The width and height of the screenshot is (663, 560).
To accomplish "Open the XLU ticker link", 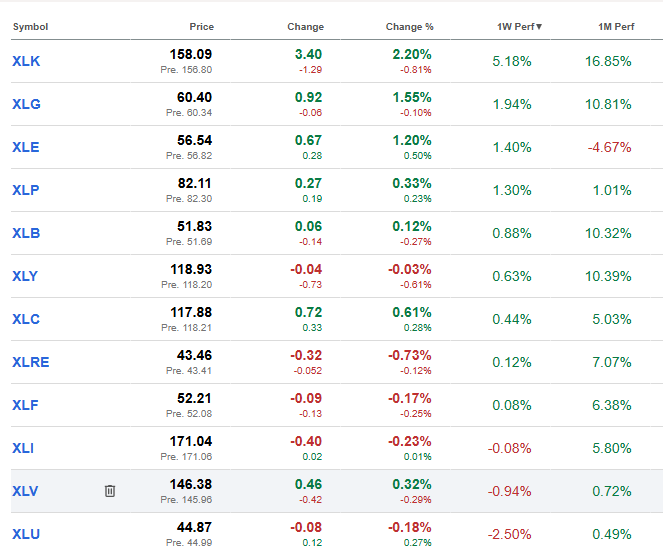I will pyautogui.click(x=26, y=535).
